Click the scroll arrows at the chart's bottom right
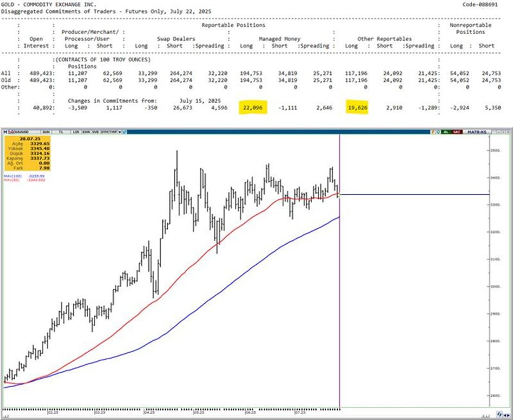The image size is (513, 420). 506,415
